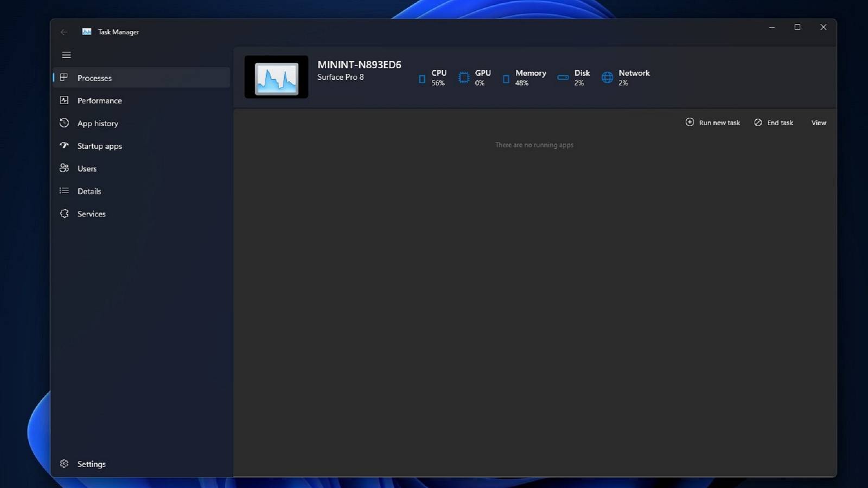Viewport: 868px width, 488px height.
Task: Click the GPU 0% usage value
Action: coord(480,83)
